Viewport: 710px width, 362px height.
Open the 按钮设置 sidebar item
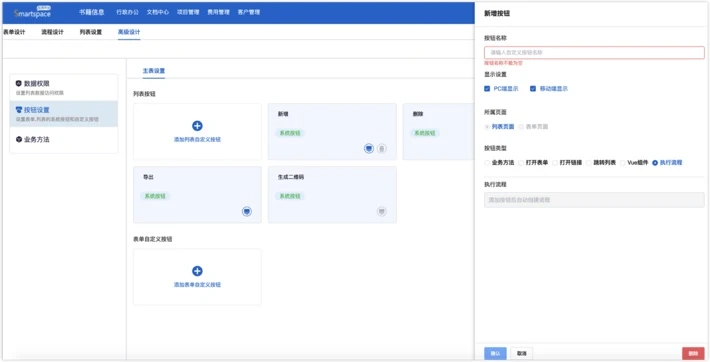click(x=63, y=114)
